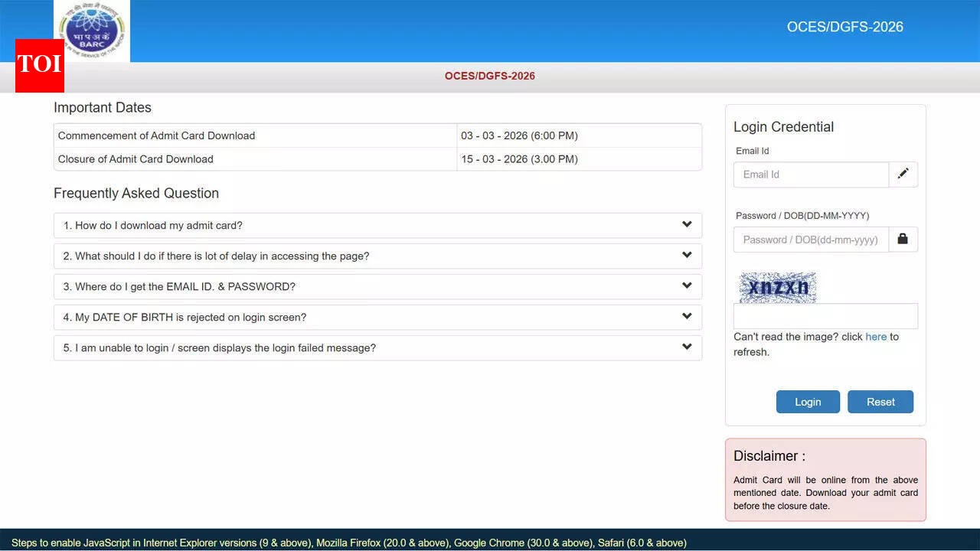Click the Disclaimer heading in the pink box
This screenshot has height=551, width=980.
point(769,456)
